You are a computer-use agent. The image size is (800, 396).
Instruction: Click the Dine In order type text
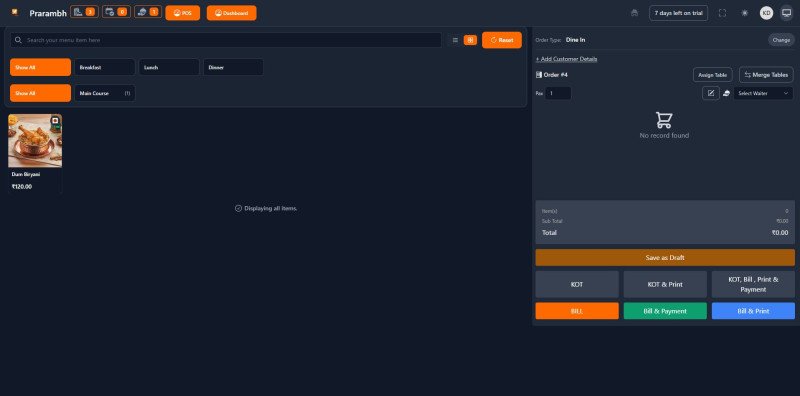coord(576,40)
